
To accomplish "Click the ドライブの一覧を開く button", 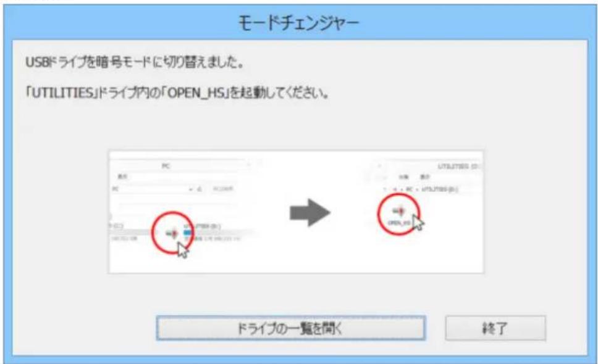I will click(x=290, y=328).
